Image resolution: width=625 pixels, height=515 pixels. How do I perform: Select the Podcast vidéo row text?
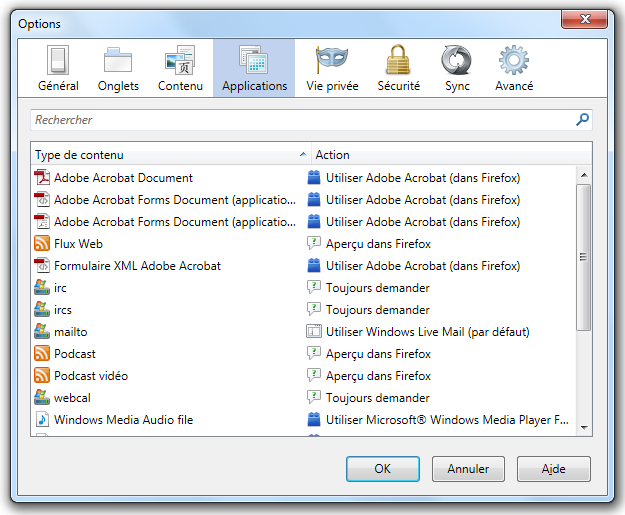[x=91, y=375]
